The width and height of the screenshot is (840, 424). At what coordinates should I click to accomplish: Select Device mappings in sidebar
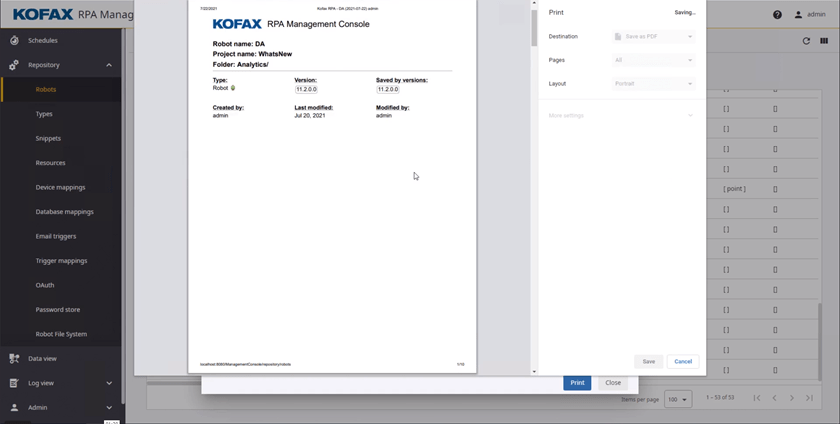tap(60, 187)
